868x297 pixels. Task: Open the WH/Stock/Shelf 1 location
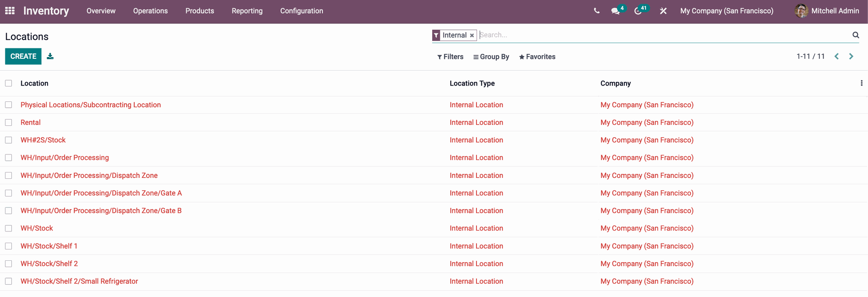49,246
